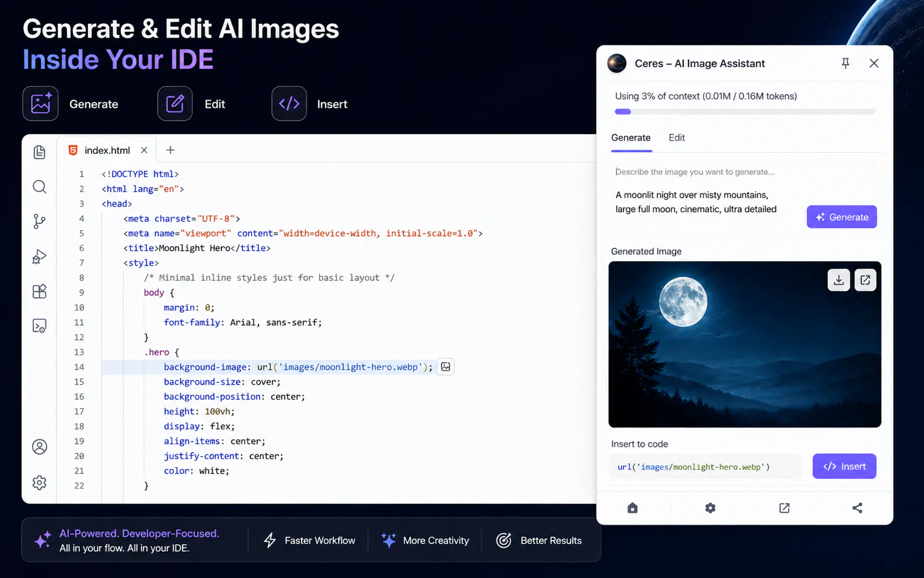The width and height of the screenshot is (924, 578).
Task: Pin the Ceres AI Image Assistant panel
Action: click(845, 64)
